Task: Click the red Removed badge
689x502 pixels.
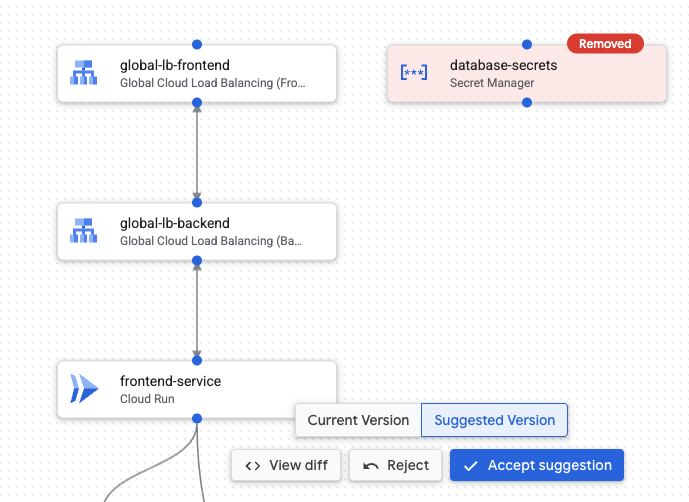Action: (605, 44)
